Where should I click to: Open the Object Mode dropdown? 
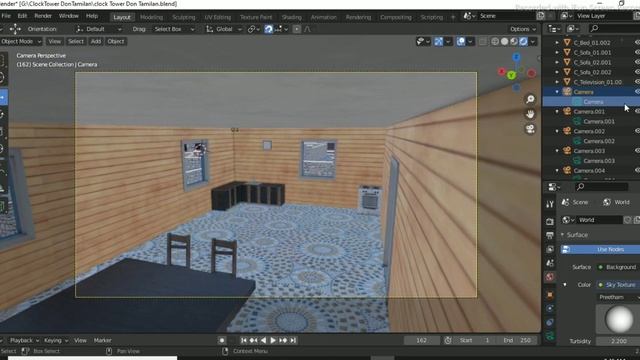[20, 41]
